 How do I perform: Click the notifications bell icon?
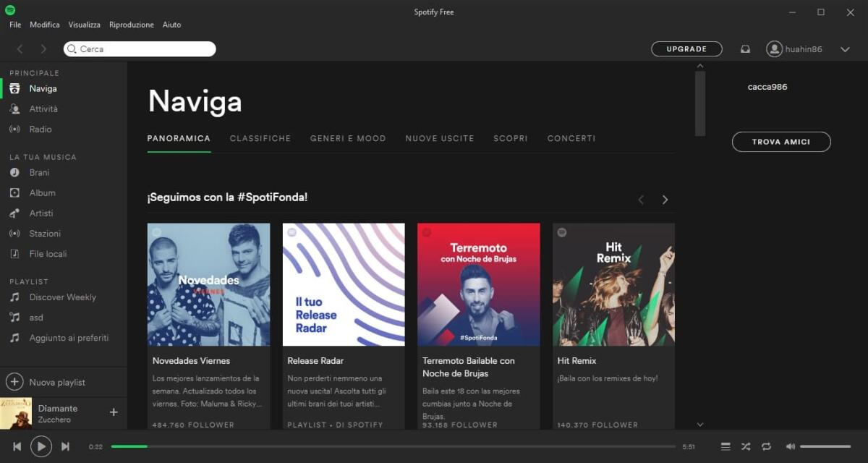[x=745, y=48]
